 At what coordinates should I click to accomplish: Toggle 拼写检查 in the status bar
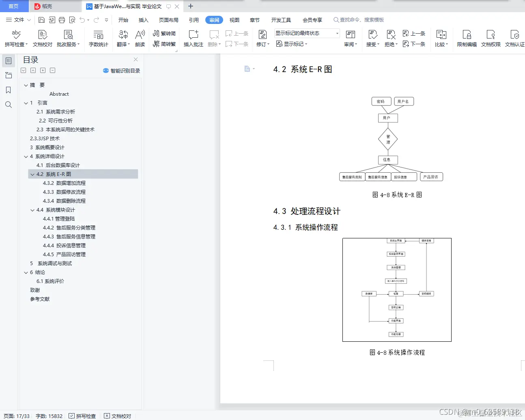tap(83, 416)
